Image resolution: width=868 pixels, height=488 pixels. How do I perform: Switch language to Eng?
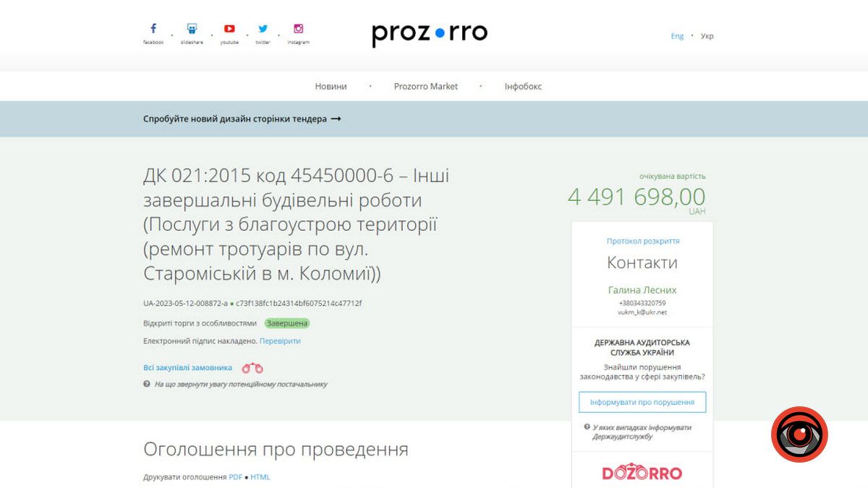click(x=677, y=35)
